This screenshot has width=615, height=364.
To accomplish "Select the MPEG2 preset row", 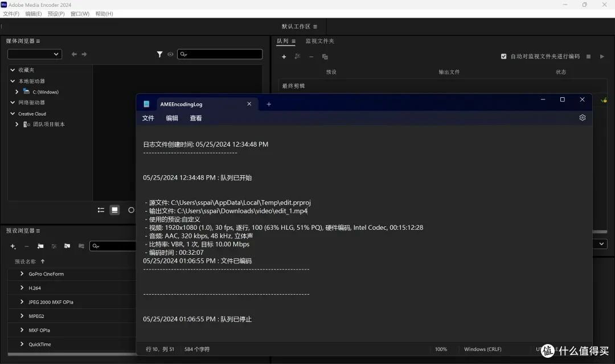I will (x=72, y=316).
